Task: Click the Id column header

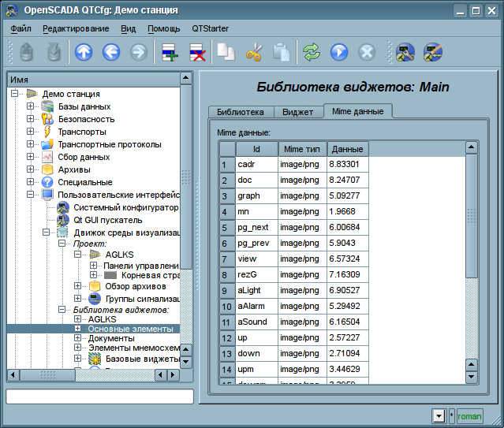Action: click(256, 149)
